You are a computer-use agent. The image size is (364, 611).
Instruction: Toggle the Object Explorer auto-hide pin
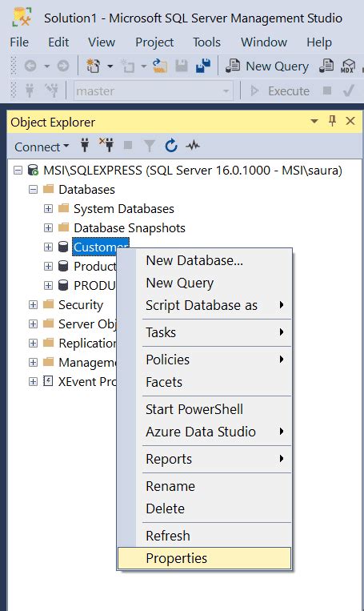click(333, 121)
